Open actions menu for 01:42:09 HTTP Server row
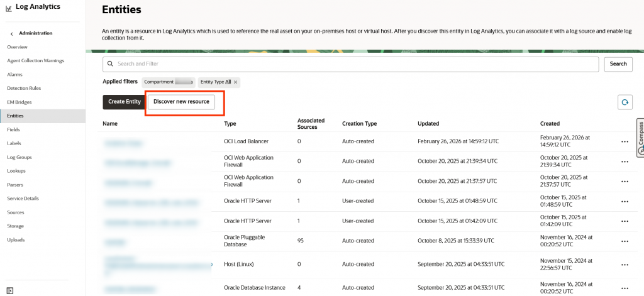Screen dimensions: 644x296 pyautogui.click(x=625, y=221)
